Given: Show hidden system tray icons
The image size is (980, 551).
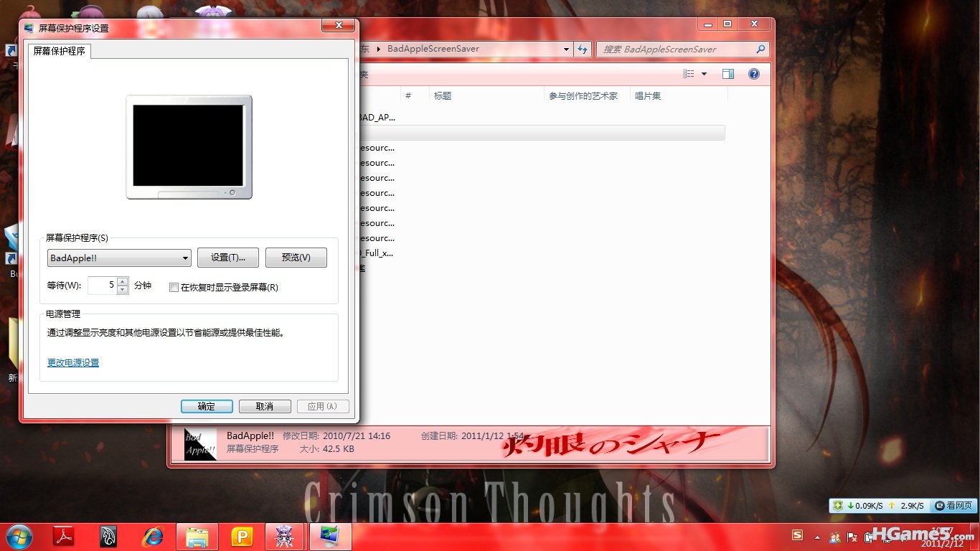Looking at the screenshot, I should tap(817, 537).
